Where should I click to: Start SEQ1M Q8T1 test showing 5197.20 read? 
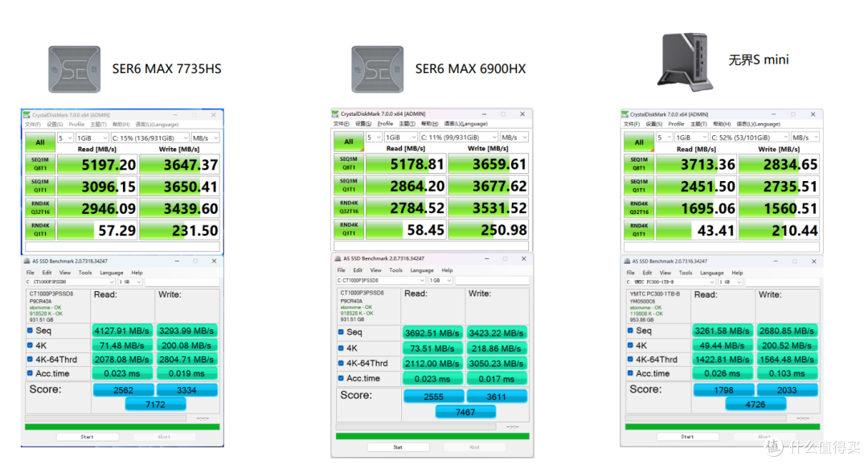(x=40, y=163)
